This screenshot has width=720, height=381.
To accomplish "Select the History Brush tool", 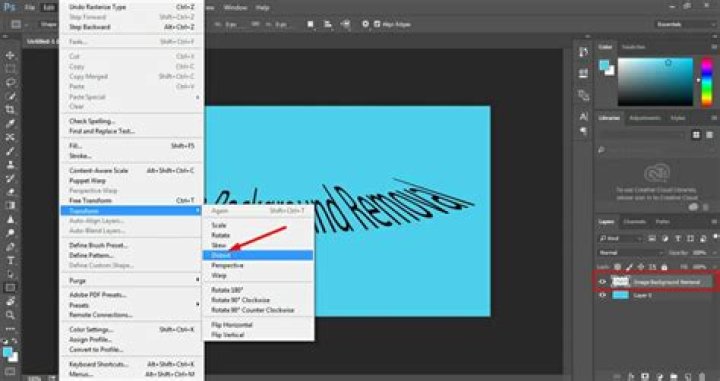I will 10,178.
